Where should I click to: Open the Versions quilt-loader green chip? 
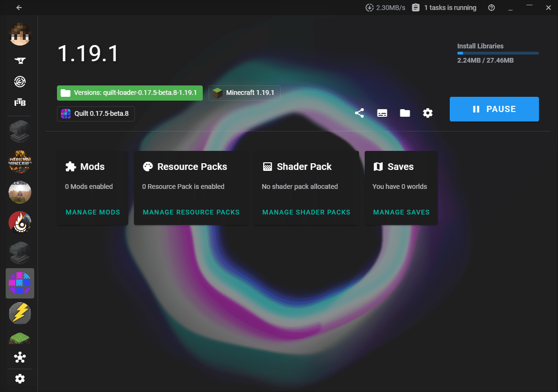click(x=130, y=93)
